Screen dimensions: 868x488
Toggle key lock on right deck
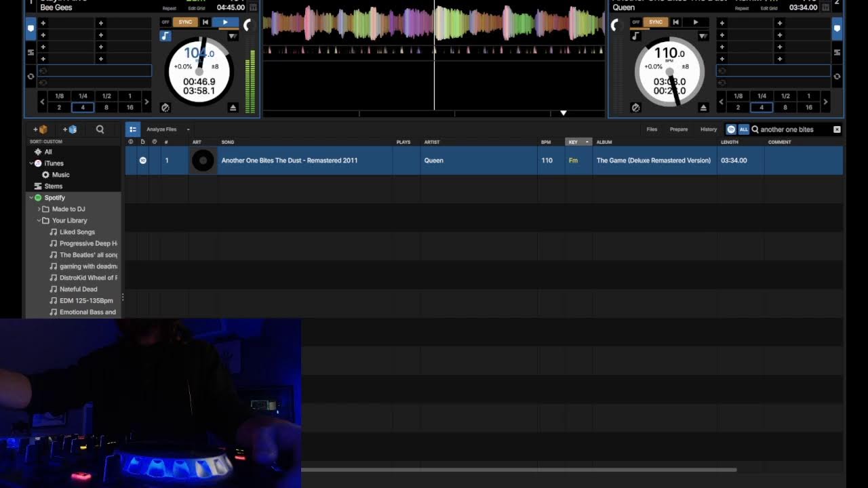pos(635,36)
